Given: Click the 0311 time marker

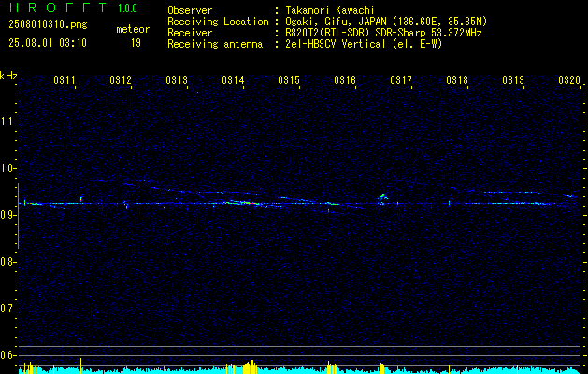Looking at the screenshot, I should coord(65,79).
